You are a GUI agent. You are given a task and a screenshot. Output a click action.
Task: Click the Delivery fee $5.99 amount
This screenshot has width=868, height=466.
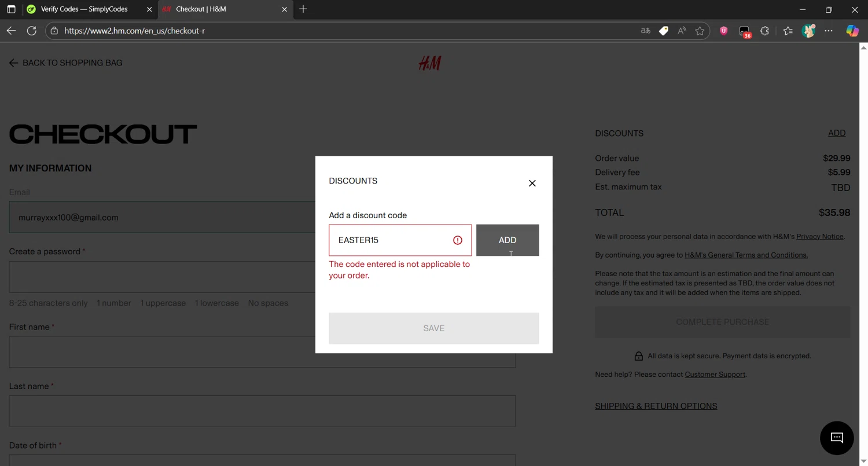tap(839, 173)
